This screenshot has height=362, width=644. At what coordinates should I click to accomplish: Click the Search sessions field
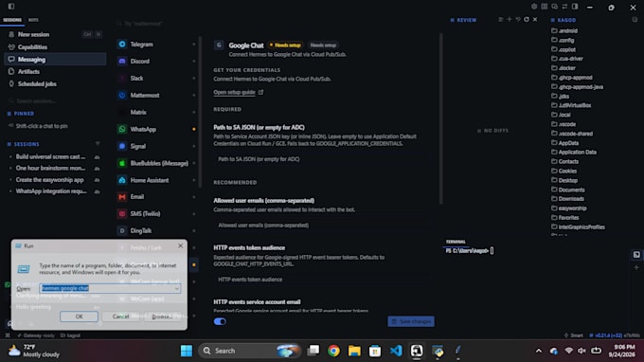[x=54, y=100]
